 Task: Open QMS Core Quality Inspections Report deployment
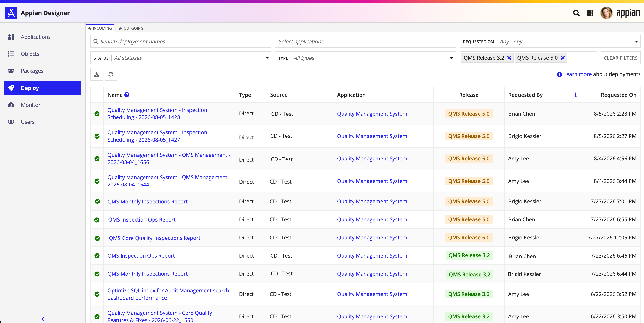coord(155,238)
